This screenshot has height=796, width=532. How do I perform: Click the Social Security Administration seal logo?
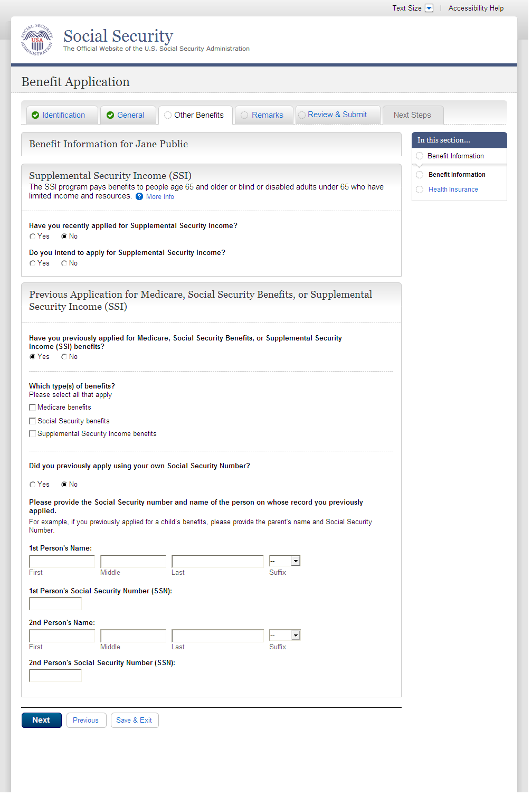(37, 40)
